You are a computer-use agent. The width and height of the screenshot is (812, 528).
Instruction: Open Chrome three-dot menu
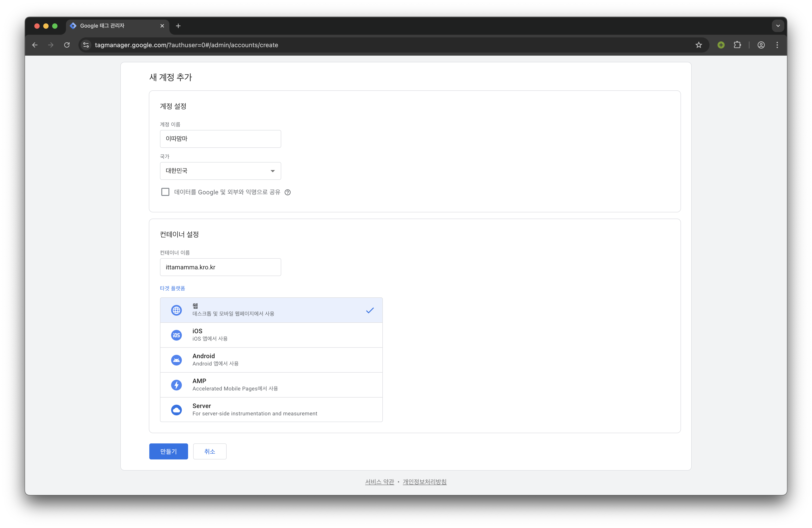(x=777, y=45)
